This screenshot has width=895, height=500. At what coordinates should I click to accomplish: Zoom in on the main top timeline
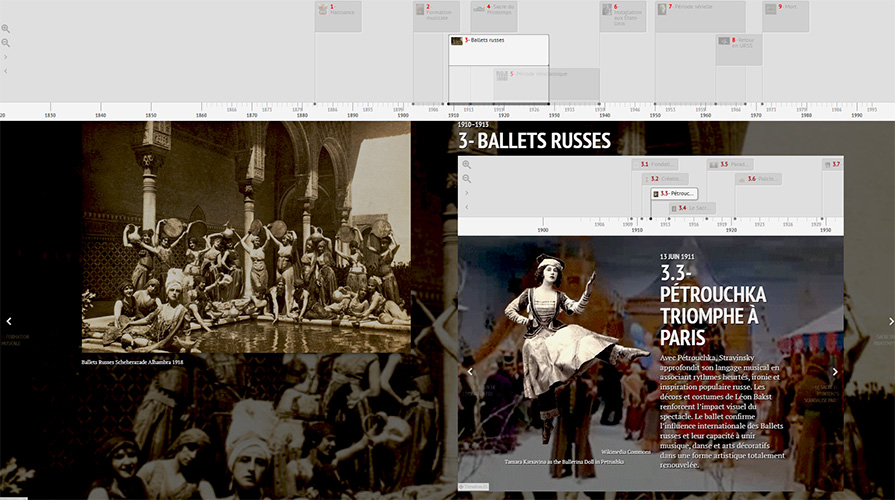(x=6, y=29)
